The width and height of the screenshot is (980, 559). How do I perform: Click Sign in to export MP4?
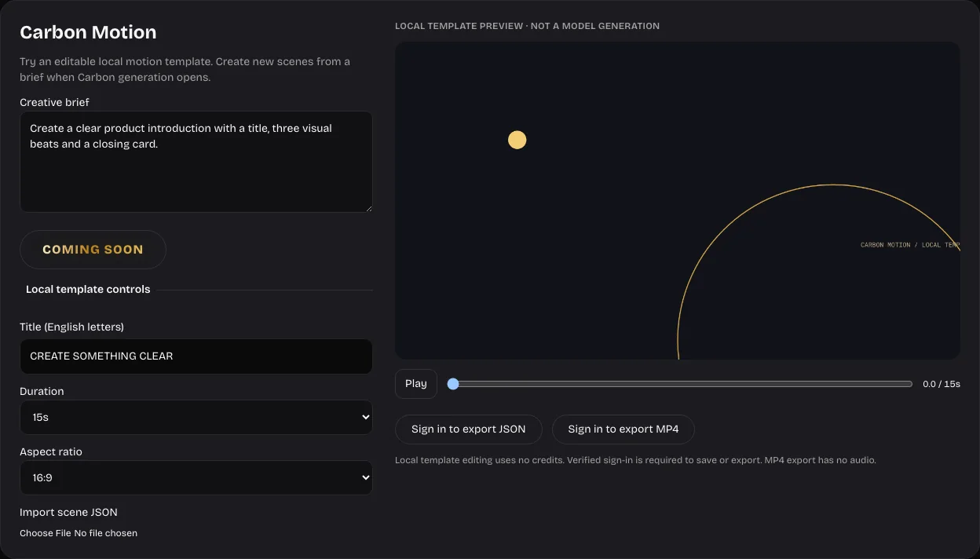[623, 429]
